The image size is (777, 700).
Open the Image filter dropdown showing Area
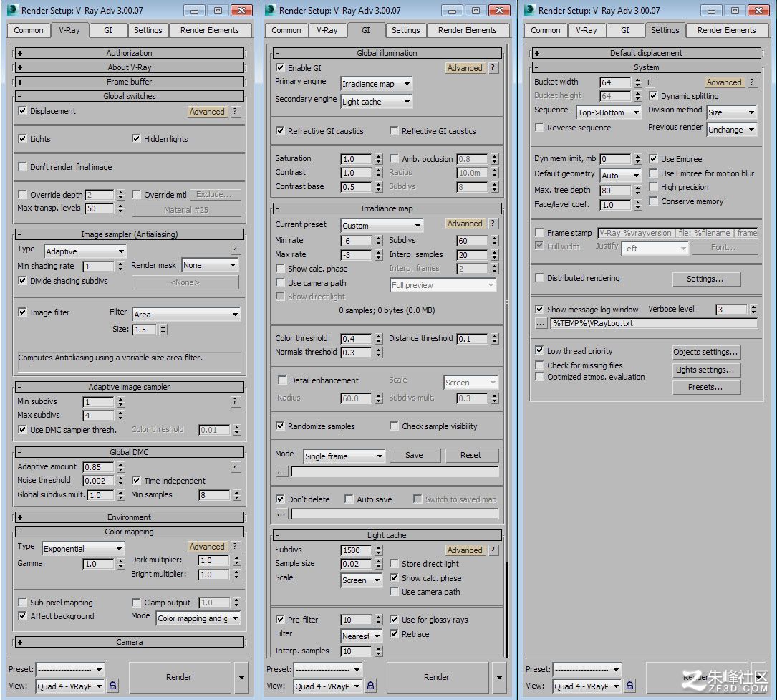[186, 315]
